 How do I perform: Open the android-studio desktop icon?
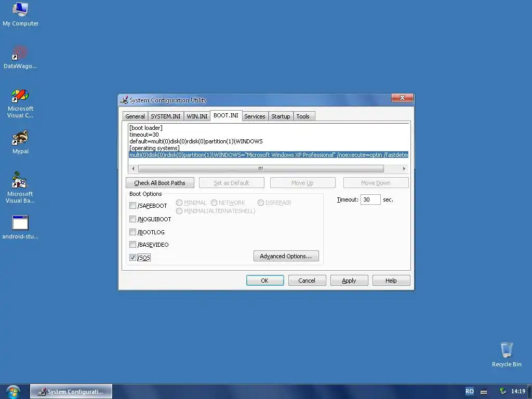click(20, 228)
